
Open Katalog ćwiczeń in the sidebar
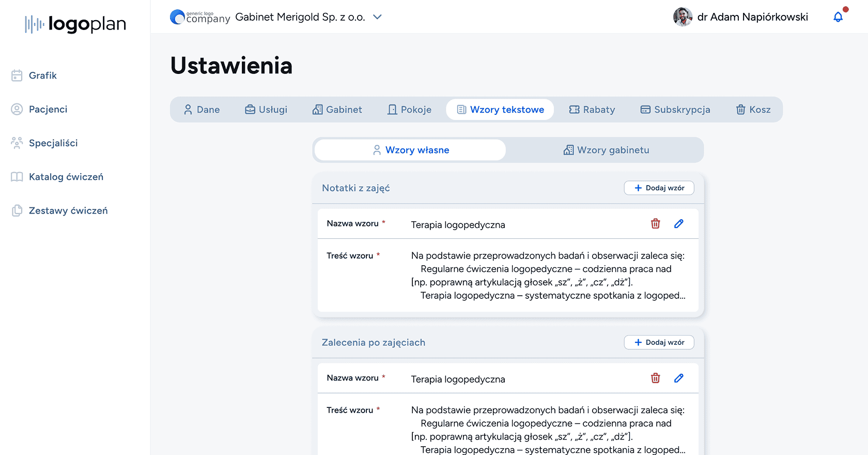pos(57,177)
